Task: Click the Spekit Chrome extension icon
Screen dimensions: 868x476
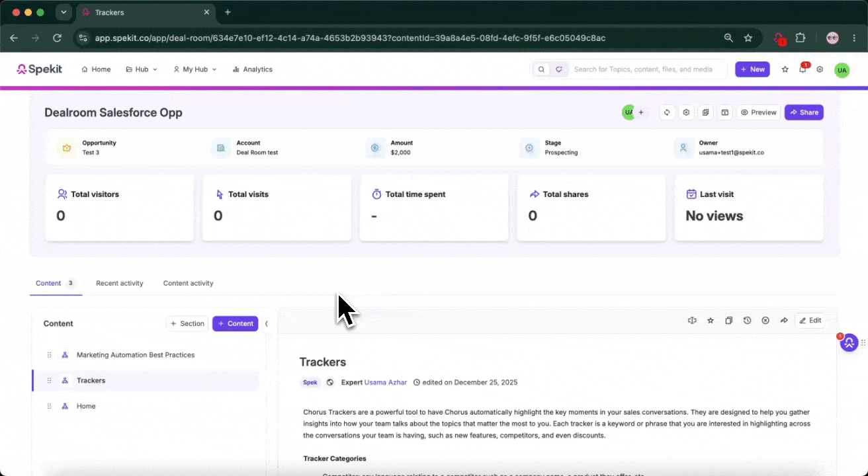Action: pos(779,38)
